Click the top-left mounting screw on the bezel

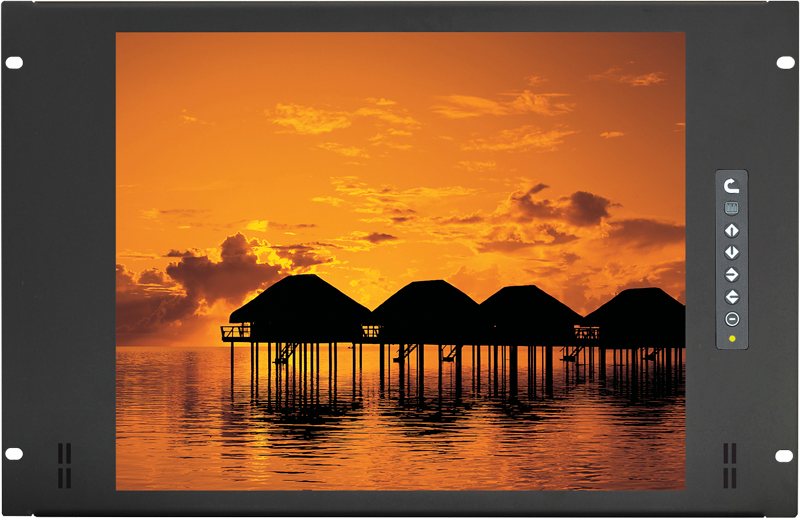(14, 63)
